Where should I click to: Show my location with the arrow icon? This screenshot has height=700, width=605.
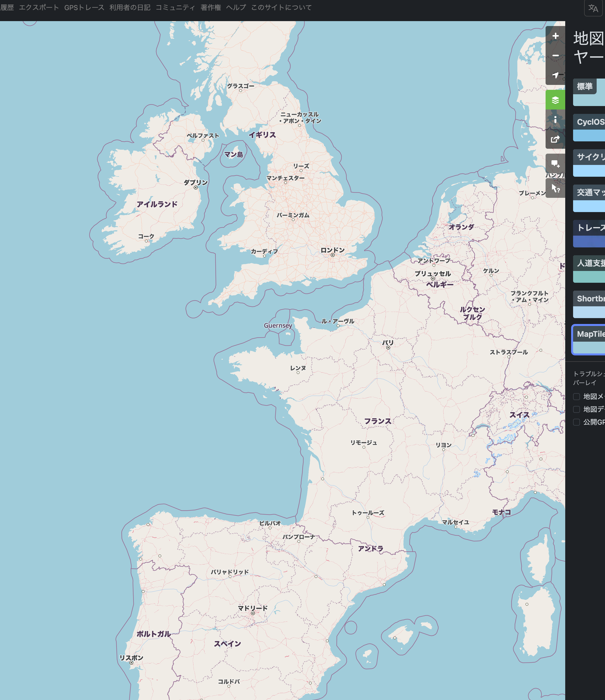pos(555,75)
